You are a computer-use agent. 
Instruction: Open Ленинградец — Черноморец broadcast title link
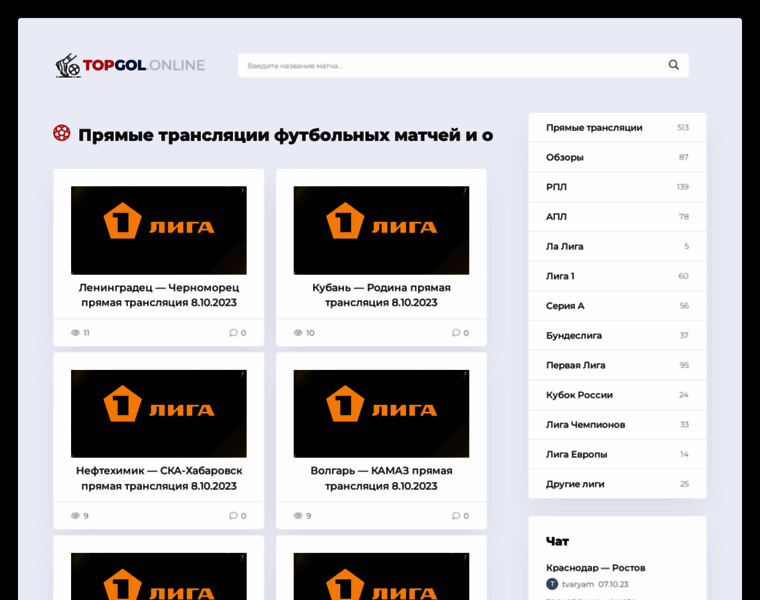[158, 295]
